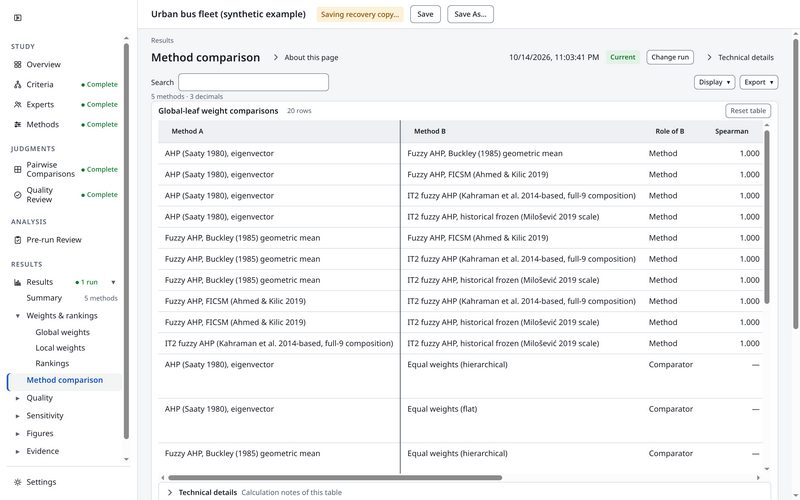The height and width of the screenshot is (500, 800).
Task: Open Pairwise Comparisons
Action: pos(51,169)
